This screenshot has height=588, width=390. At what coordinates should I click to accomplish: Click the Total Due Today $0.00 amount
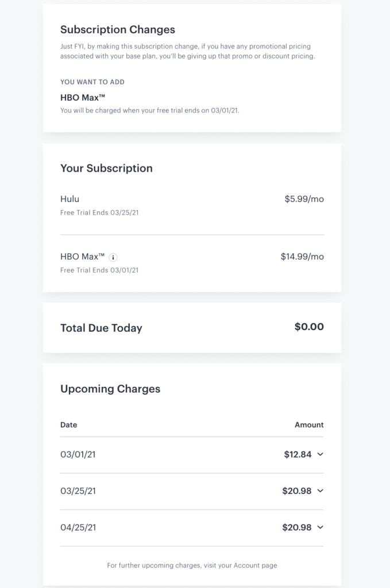[309, 327]
